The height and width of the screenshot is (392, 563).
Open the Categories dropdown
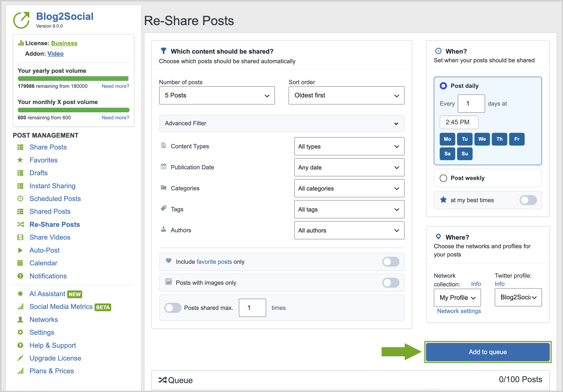tap(349, 188)
